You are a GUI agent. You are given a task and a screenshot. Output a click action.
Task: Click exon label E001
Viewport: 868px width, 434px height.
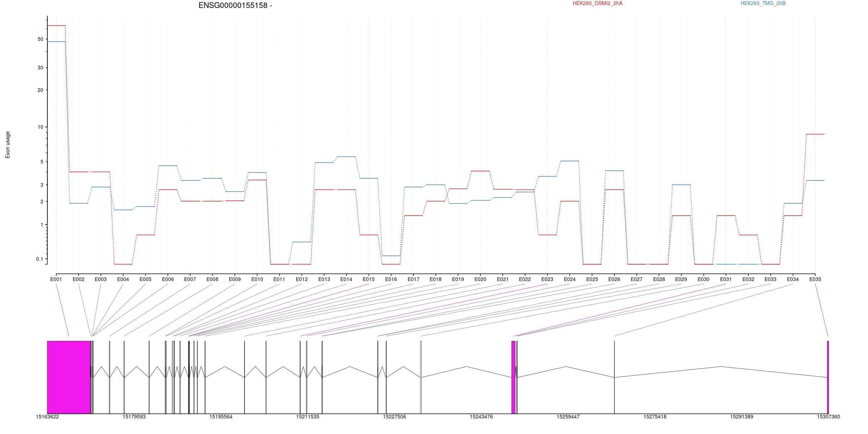pyautogui.click(x=56, y=279)
